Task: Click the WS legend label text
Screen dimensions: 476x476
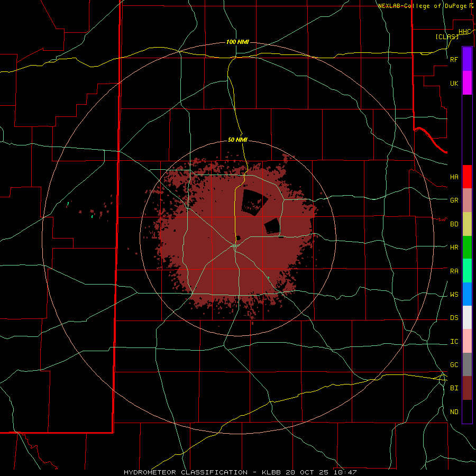Action: click(454, 295)
